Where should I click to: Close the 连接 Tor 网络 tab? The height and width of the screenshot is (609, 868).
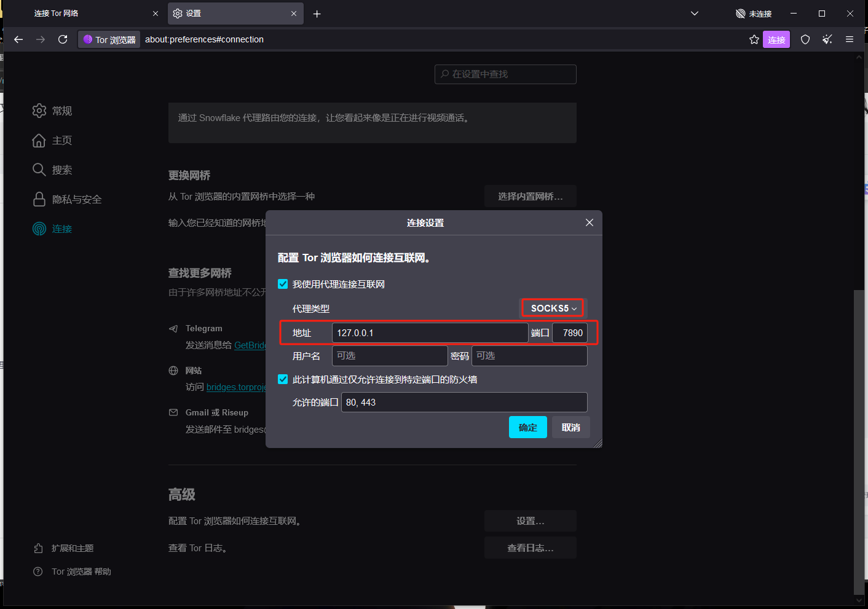click(x=156, y=14)
